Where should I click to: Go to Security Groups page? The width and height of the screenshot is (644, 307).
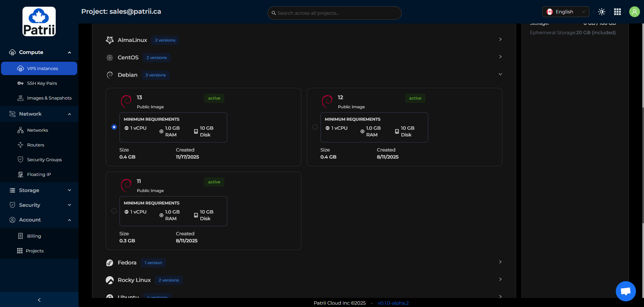click(x=44, y=160)
